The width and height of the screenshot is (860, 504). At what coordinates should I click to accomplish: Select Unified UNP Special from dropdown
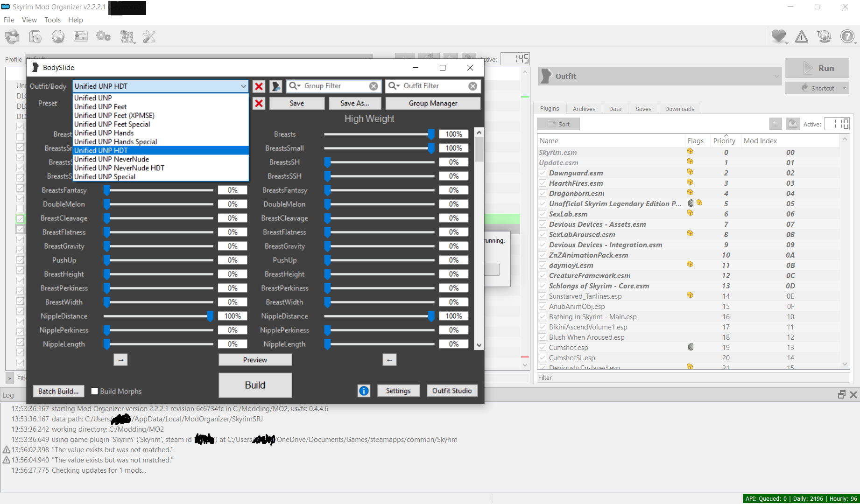(x=161, y=177)
